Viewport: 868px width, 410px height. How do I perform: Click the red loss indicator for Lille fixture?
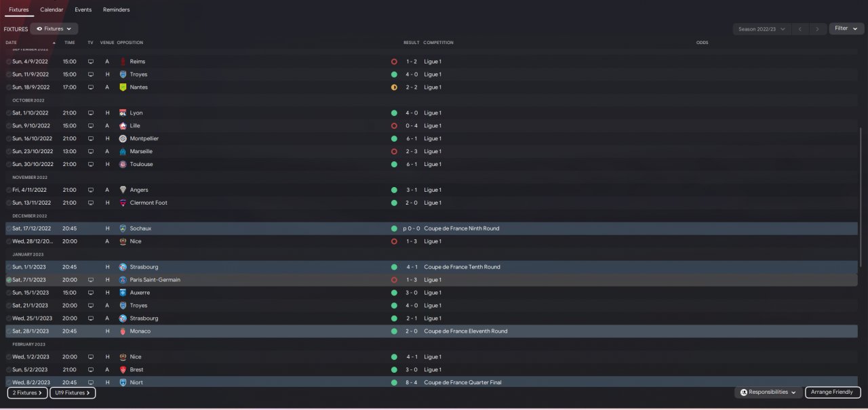[x=394, y=126]
